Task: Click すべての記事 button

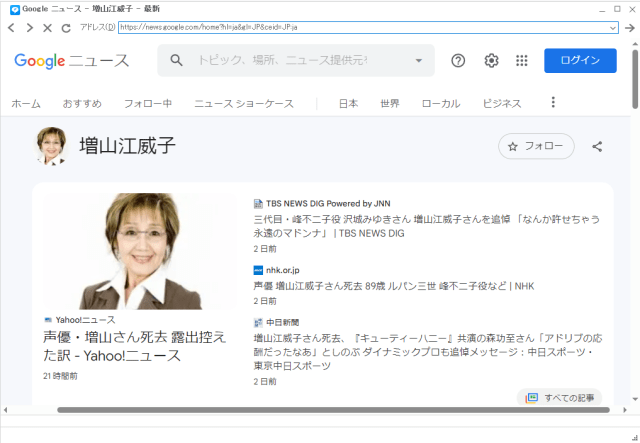Action: (x=560, y=398)
